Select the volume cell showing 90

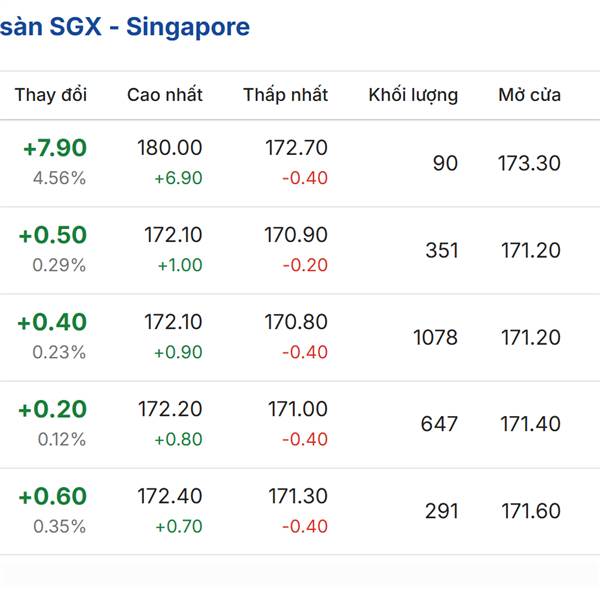pos(445,163)
